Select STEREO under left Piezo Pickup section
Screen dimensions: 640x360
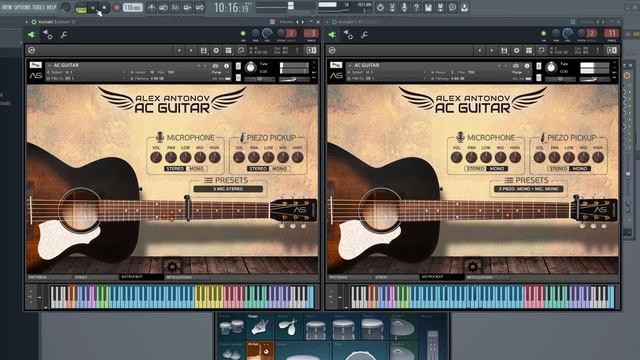point(258,168)
